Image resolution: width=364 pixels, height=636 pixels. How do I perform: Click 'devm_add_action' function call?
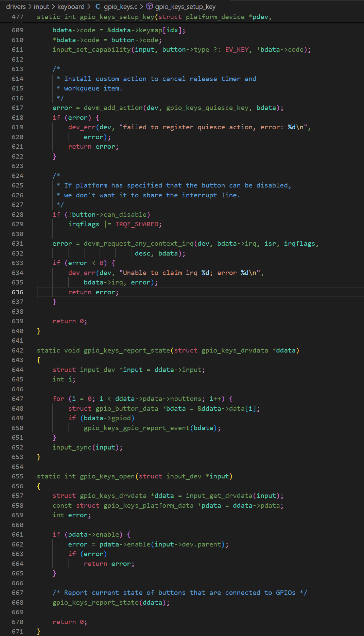113,108
